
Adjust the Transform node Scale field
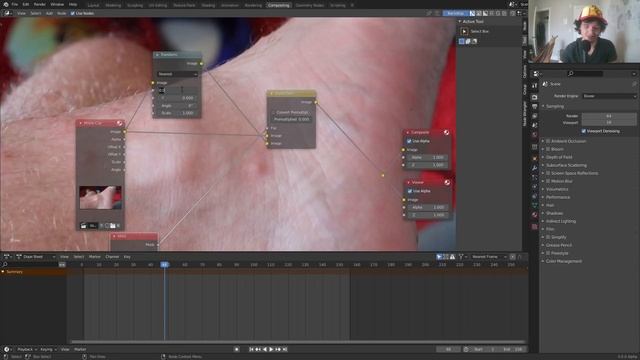(177, 113)
